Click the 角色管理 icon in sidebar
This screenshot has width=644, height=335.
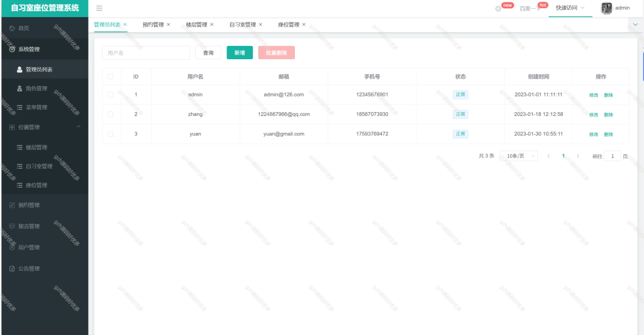click(x=19, y=88)
